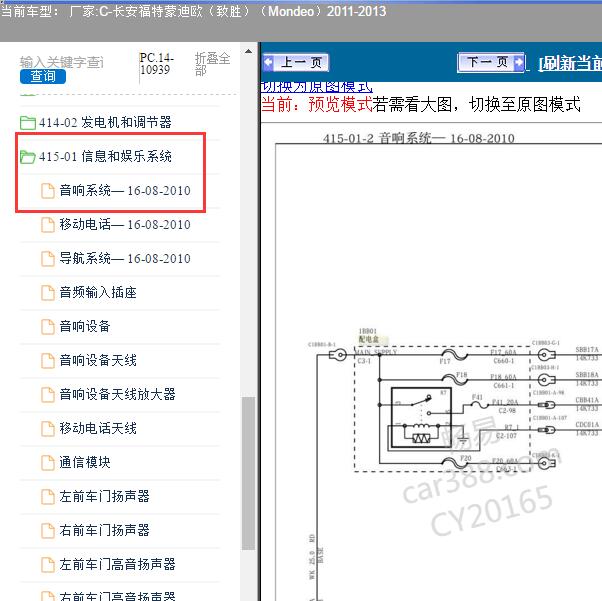The height and width of the screenshot is (601, 602).
Task: Click right arrow icon on 下一页 button
Action: click(x=518, y=62)
